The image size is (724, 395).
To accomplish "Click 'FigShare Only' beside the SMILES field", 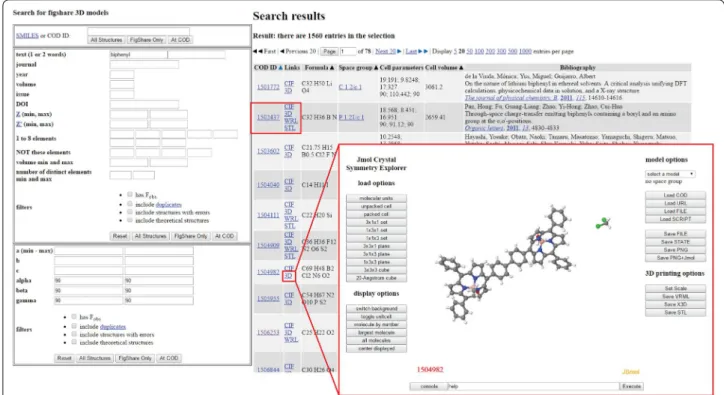I will [x=146, y=40].
